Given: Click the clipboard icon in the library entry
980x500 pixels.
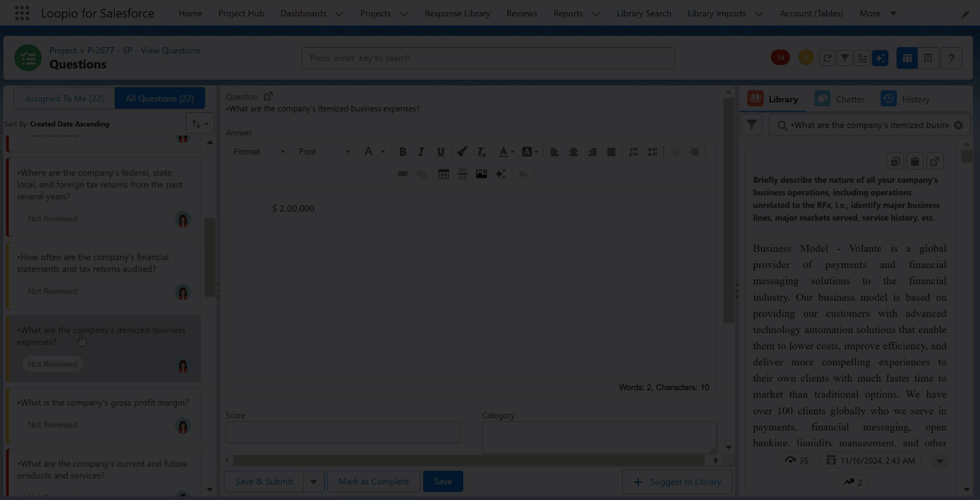Looking at the screenshot, I should [915, 161].
